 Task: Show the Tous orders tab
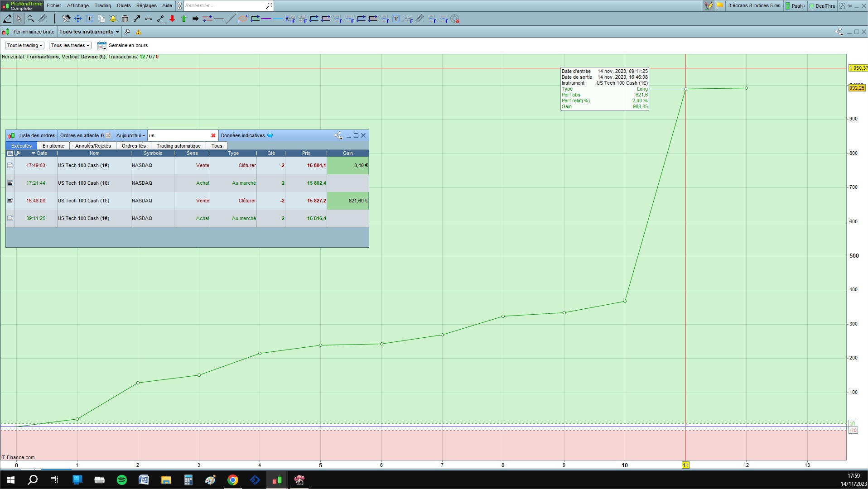tap(217, 146)
